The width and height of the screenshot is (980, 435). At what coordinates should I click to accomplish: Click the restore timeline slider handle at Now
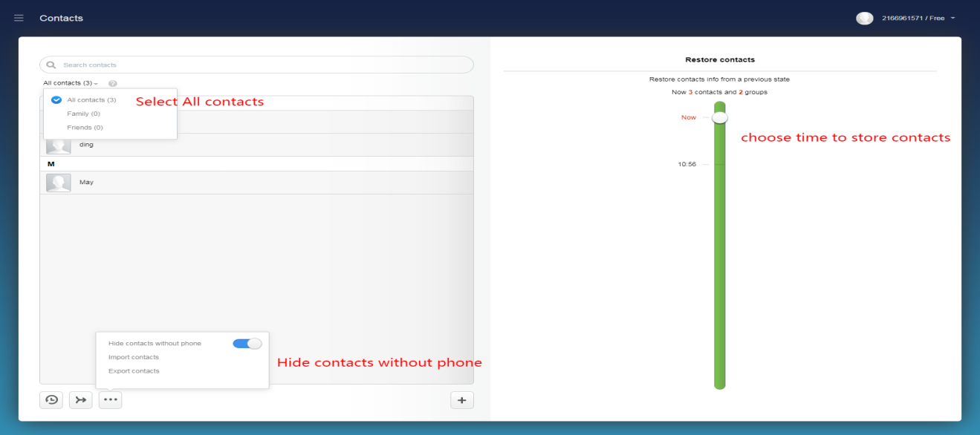(x=719, y=117)
